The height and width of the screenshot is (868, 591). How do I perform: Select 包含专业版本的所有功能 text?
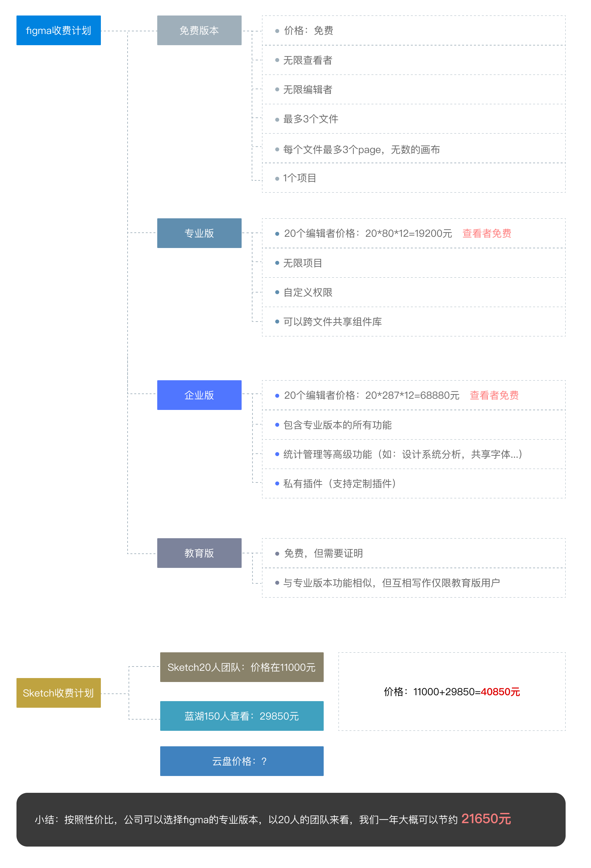point(337,425)
